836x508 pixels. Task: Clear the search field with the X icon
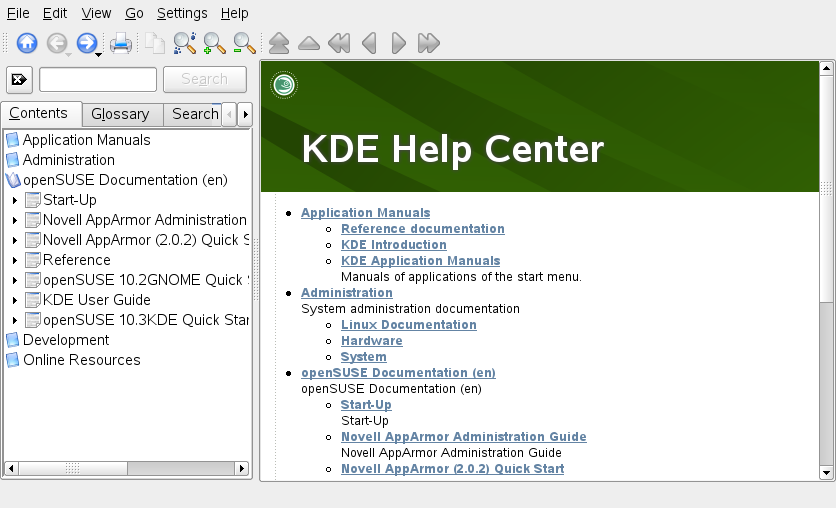[x=19, y=80]
